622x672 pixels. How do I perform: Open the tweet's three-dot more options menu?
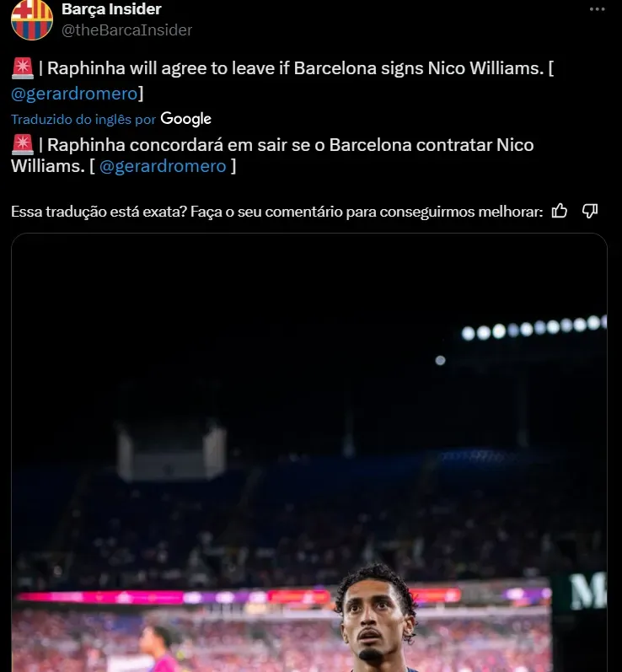point(597,9)
